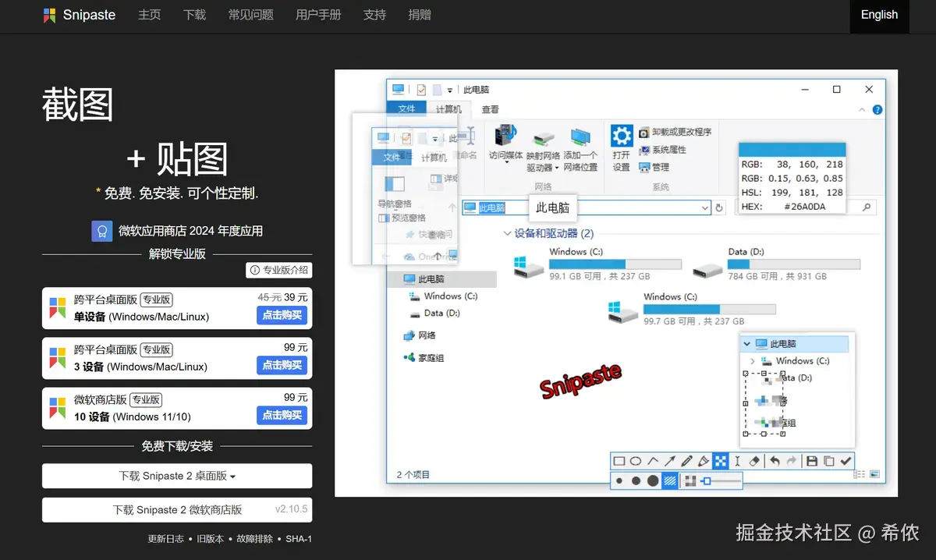Select the smallest stroke size dot

click(x=619, y=480)
